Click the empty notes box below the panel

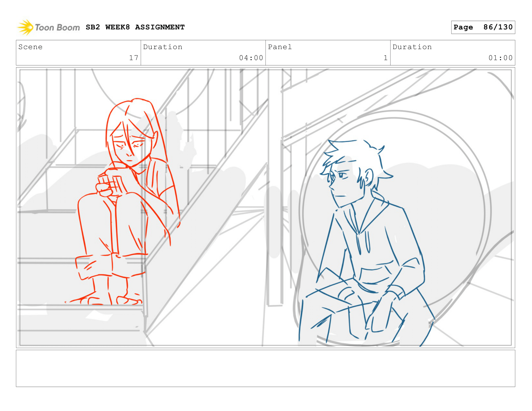(266, 368)
